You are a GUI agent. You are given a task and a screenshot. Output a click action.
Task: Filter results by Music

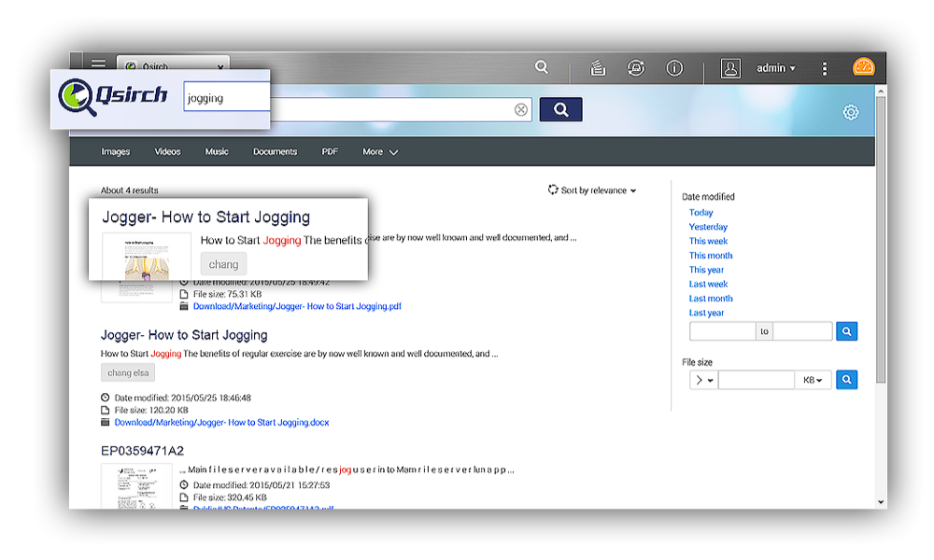[x=217, y=152]
